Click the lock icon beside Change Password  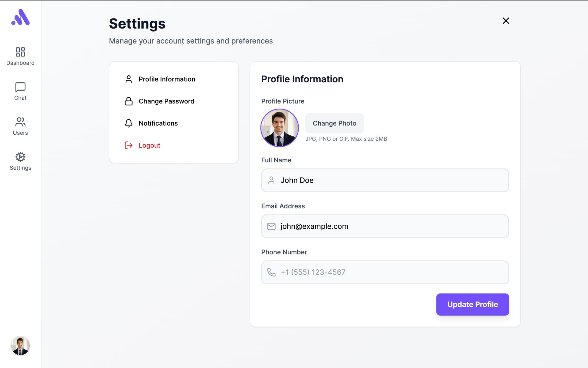point(128,101)
